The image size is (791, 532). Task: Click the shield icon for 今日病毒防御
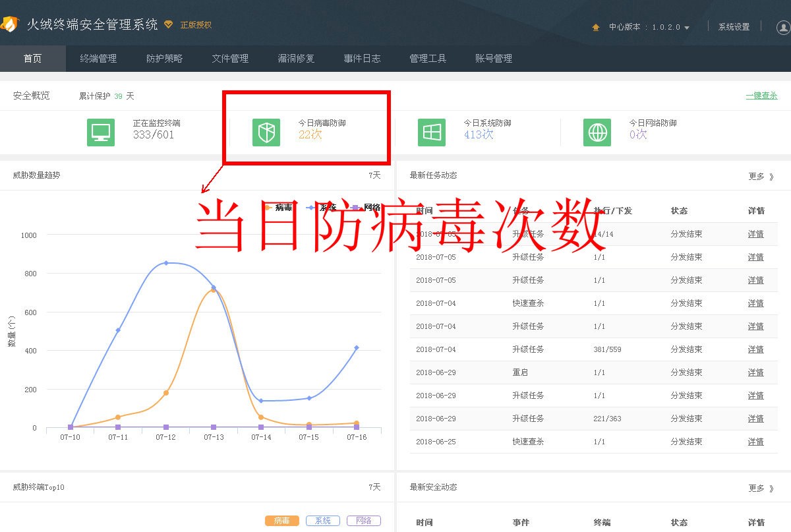click(266, 133)
